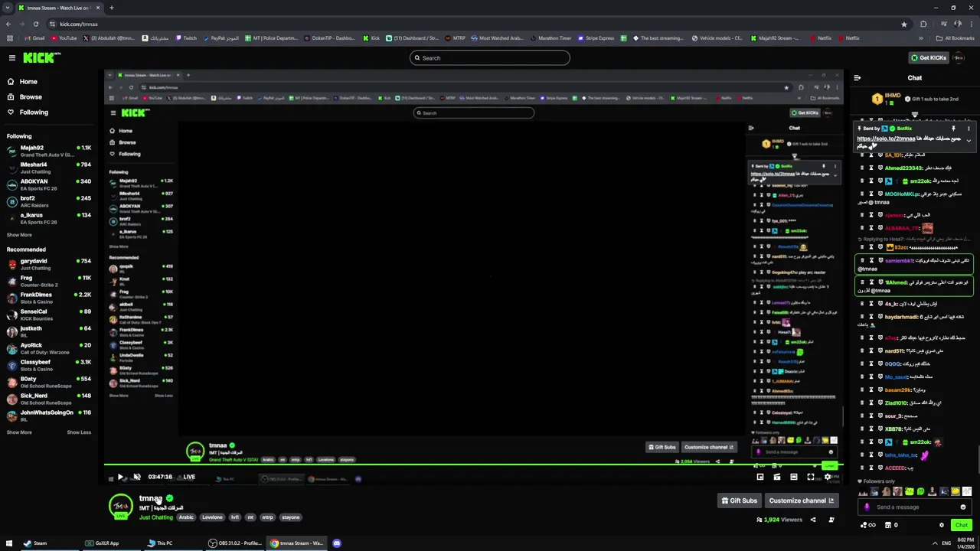The image size is (980, 551).
Task: Toggle theater mode in player
Action: coord(794,477)
